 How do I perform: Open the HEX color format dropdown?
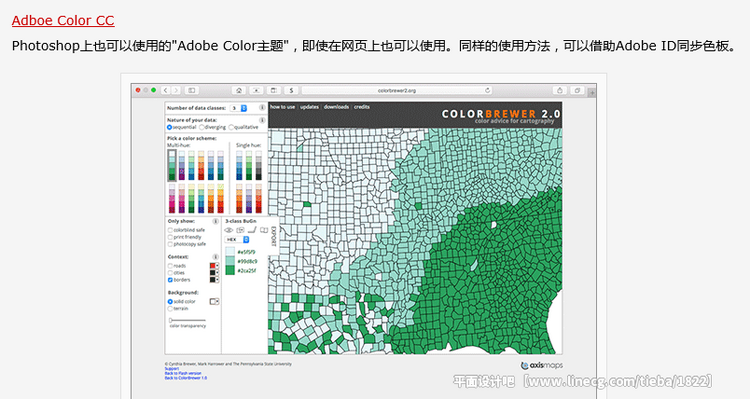[237, 239]
